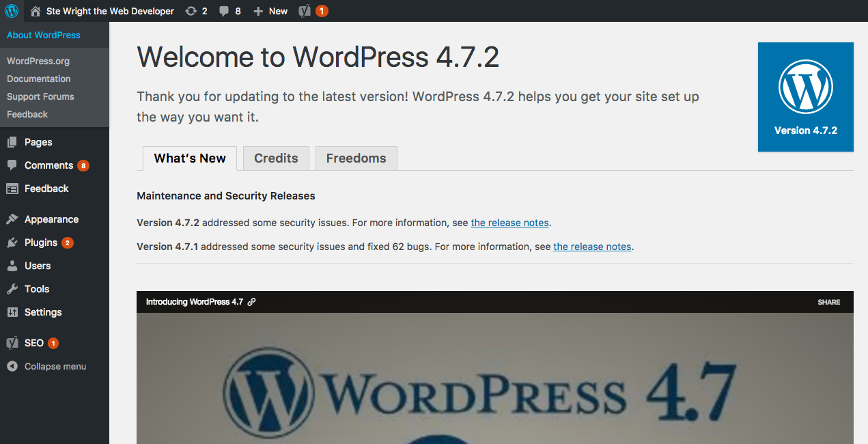Click the Comments badge showing 8
This screenshot has height=444, width=868.
pos(83,165)
